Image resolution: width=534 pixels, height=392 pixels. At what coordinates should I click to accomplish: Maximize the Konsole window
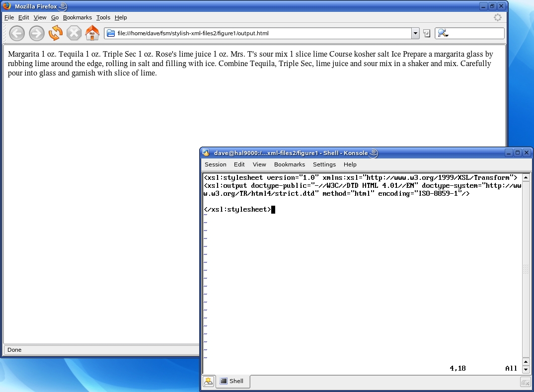coord(517,153)
